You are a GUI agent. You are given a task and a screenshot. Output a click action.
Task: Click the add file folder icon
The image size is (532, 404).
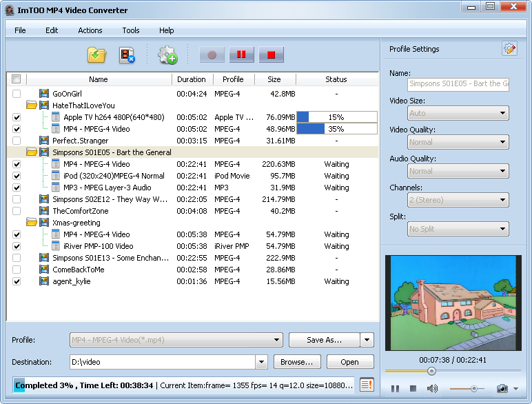pyautogui.click(x=96, y=55)
